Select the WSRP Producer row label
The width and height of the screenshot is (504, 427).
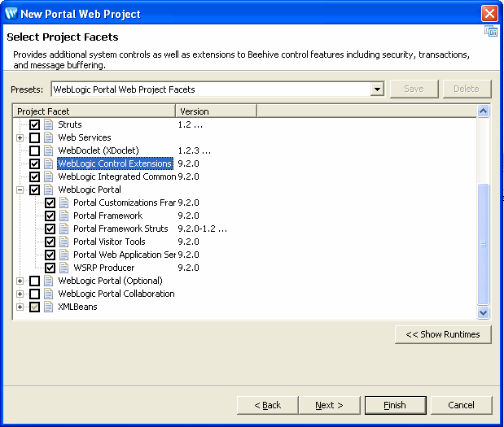click(x=104, y=268)
